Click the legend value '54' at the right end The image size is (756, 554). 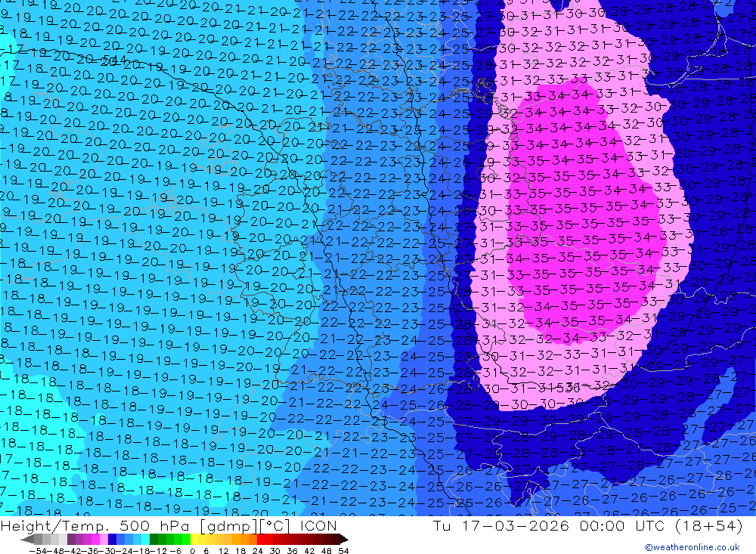tap(343, 551)
